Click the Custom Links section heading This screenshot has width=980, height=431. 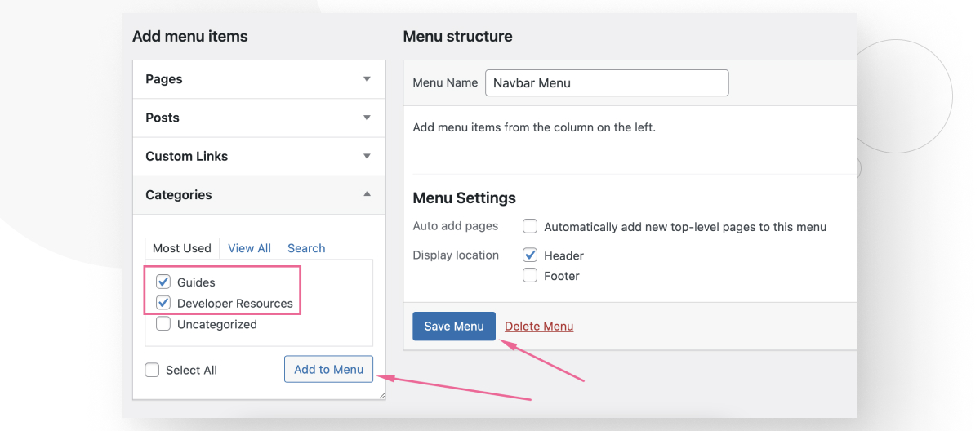(187, 156)
